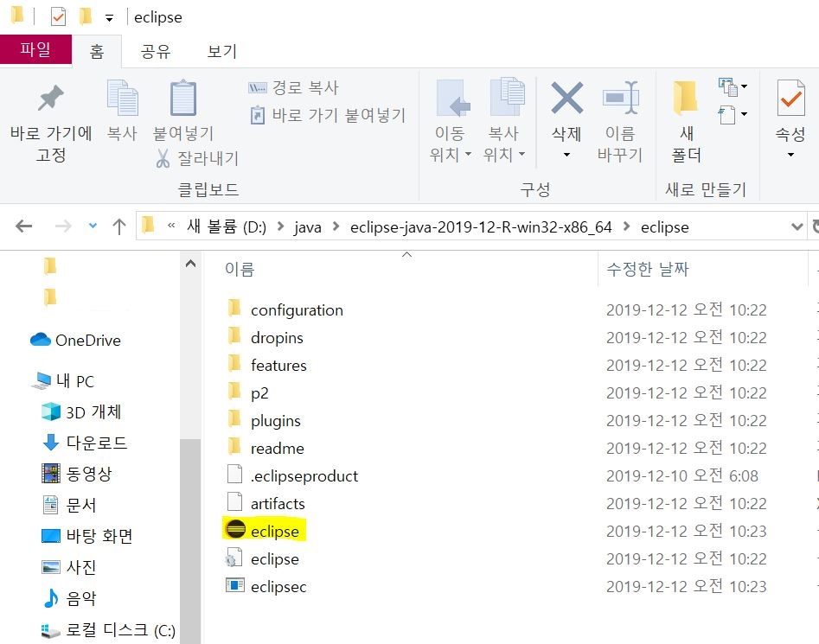Screen dimensions: 819x644
Task: Click the quick access New folder icon
Action: click(x=86, y=16)
